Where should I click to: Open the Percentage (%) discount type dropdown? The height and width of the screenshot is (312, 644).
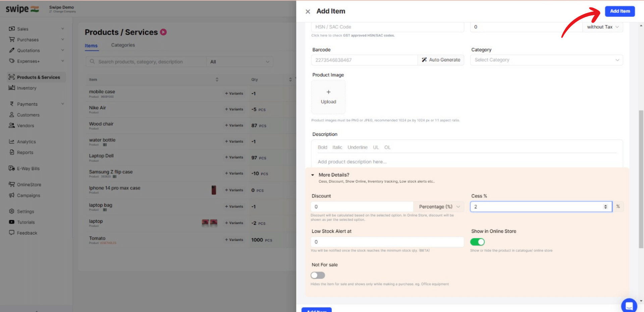(x=439, y=207)
